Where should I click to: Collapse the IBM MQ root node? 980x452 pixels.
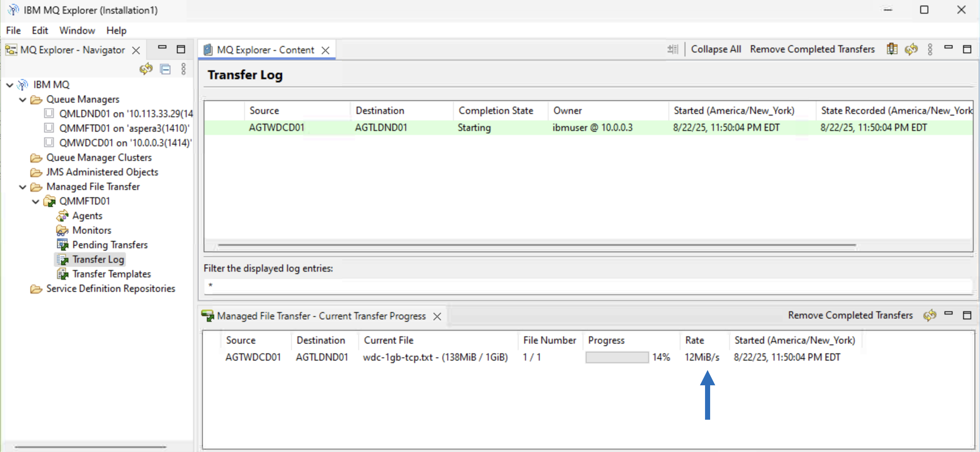[x=10, y=85]
